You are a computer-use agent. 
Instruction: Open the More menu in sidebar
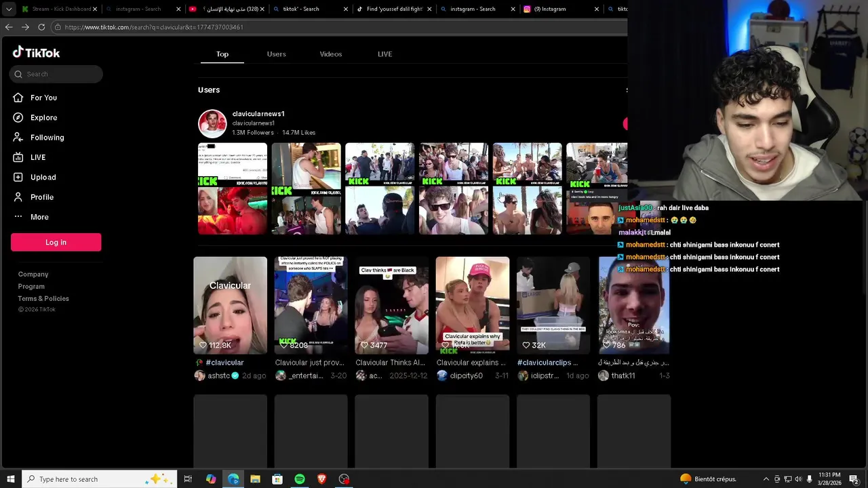(x=39, y=217)
